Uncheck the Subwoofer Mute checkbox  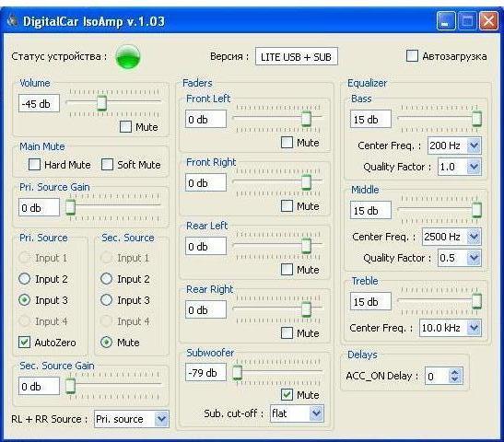[x=287, y=394]
